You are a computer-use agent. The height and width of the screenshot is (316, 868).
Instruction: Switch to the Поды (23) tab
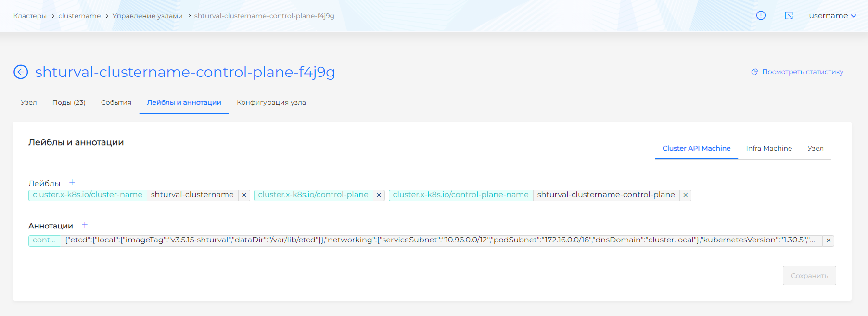[69, 102]
